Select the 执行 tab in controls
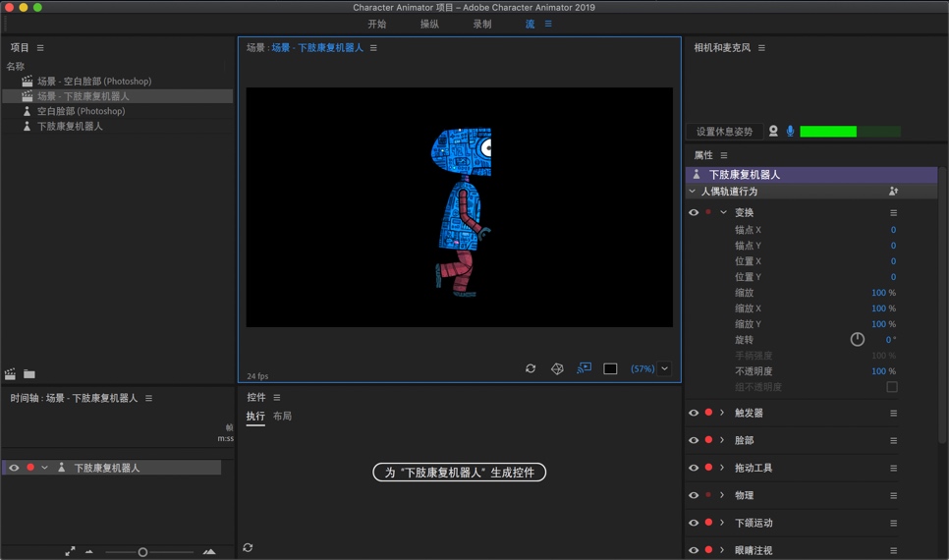This screenshot has width=949, height=560. pos(255,416)
